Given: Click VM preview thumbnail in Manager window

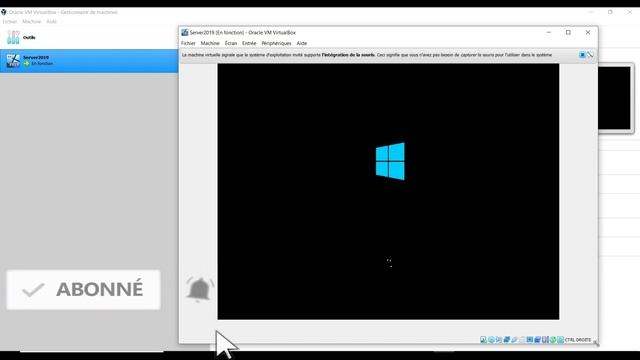Looking at the screenshot, I should [x=615, y=98].
